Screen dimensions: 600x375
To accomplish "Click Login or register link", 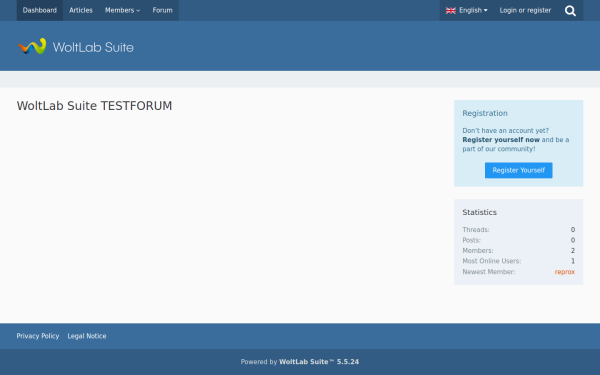I will point(525,10).
